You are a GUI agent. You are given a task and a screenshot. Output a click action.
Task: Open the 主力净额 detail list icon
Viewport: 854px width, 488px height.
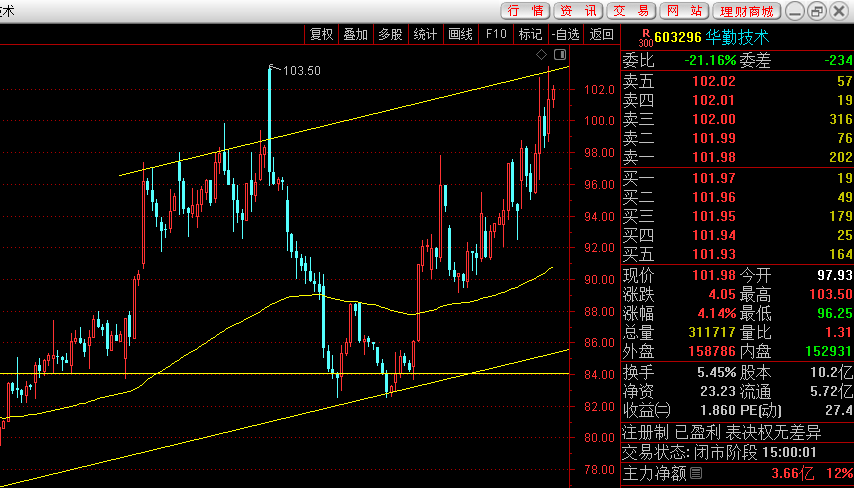[696, 473]
